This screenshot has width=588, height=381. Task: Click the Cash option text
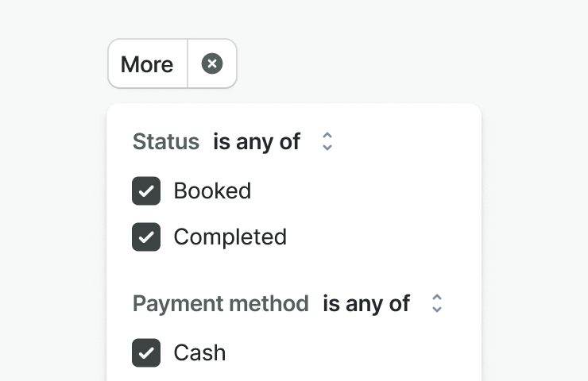tap(199, 352)
